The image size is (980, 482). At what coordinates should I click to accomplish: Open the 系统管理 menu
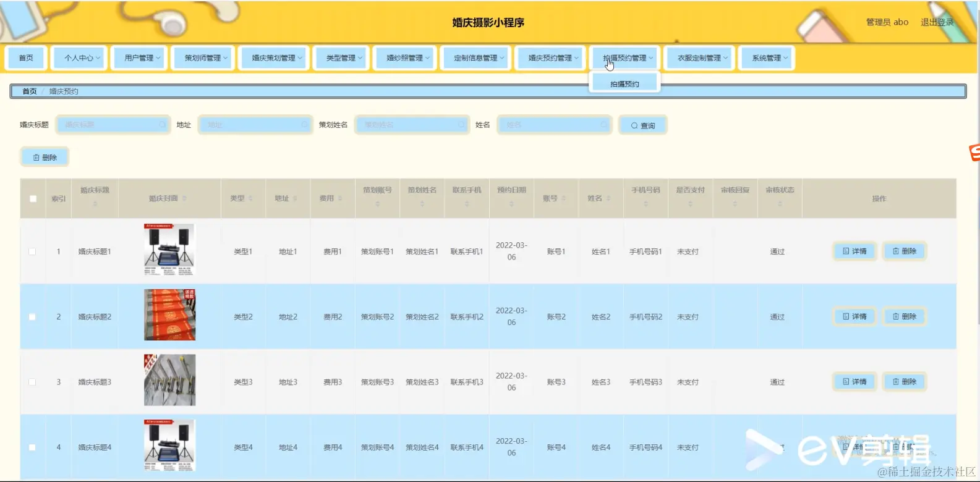click(768, 57)
